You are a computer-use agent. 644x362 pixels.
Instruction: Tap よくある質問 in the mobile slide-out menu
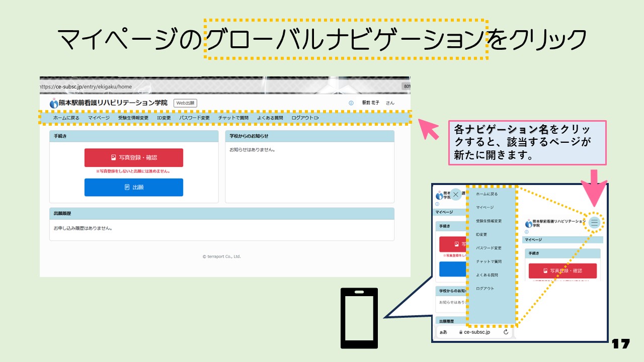pyautogui.click(x=487, y=275)
